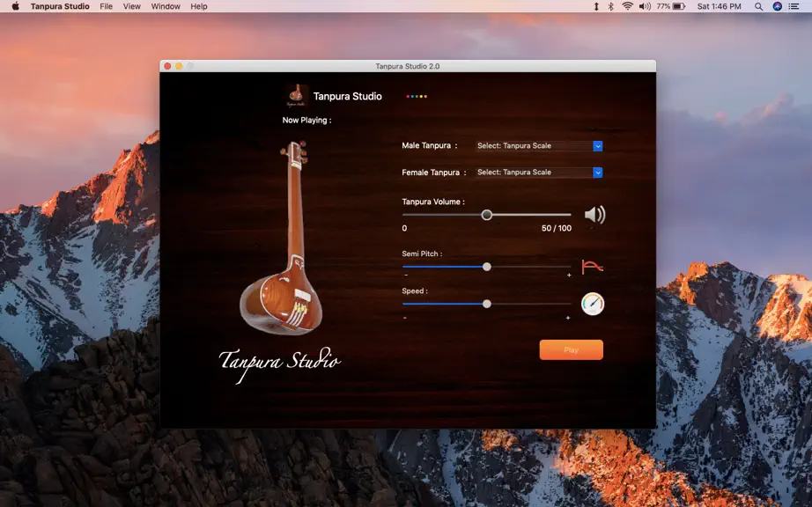
Task: Click the Bluetooth menu bar icon
Action: pyautogui.click(x=610, y=6)
